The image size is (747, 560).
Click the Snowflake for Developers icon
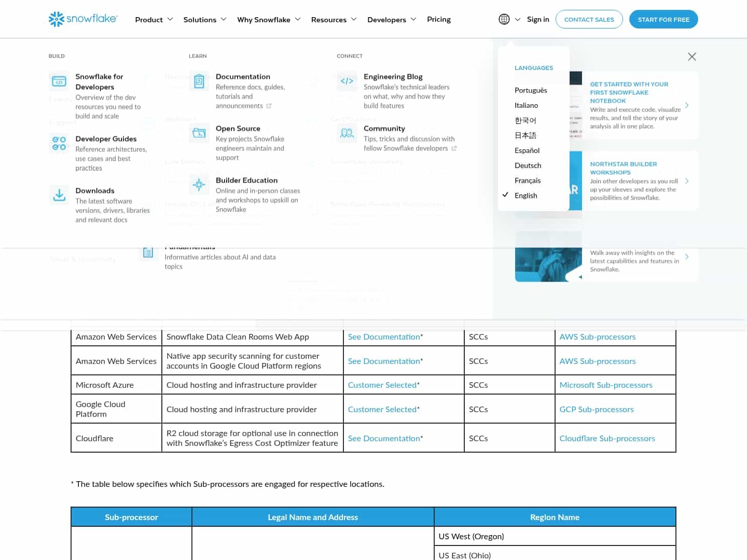point(59,81)
